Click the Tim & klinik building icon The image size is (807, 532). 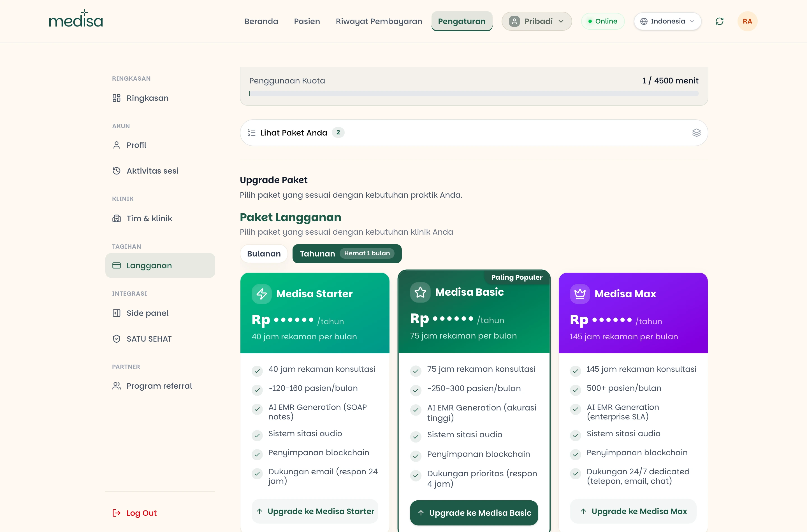(x=117, y=218)
